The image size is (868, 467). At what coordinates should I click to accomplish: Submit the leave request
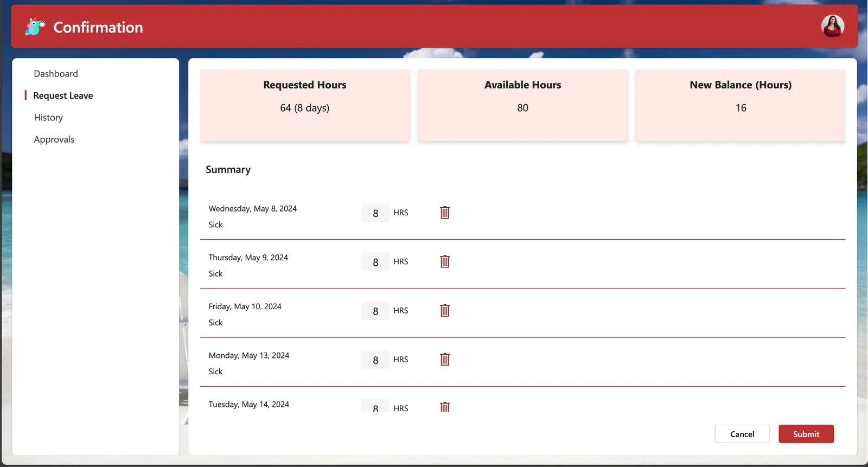806,434
